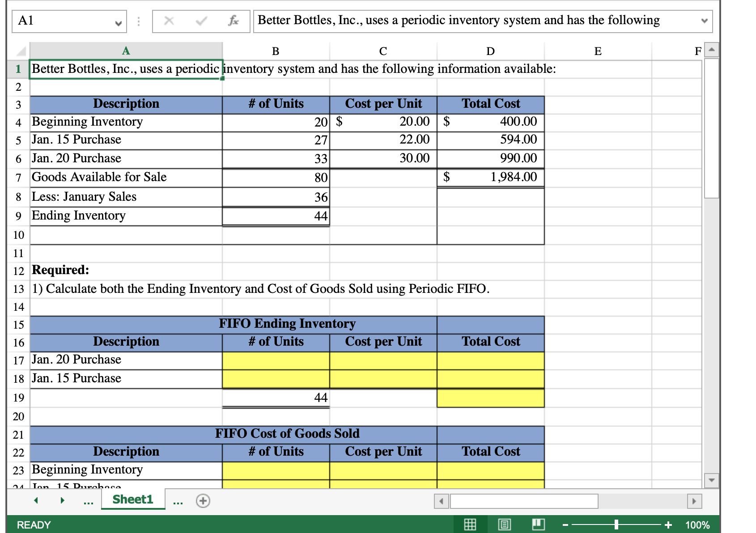This screenshot has width=756, height=533.
Task: Select row 1 header
Action: [18, 69]
